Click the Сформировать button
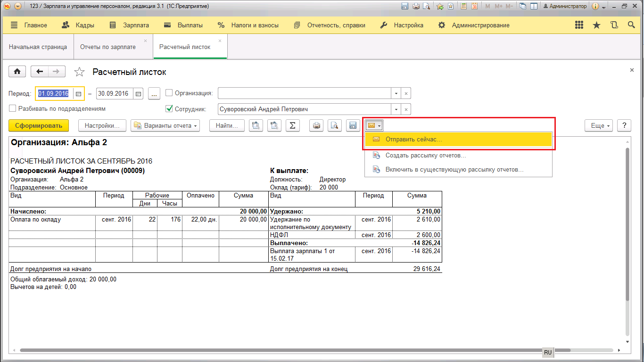Viewport: 644px width, 362px height. (x=39, y=125)
